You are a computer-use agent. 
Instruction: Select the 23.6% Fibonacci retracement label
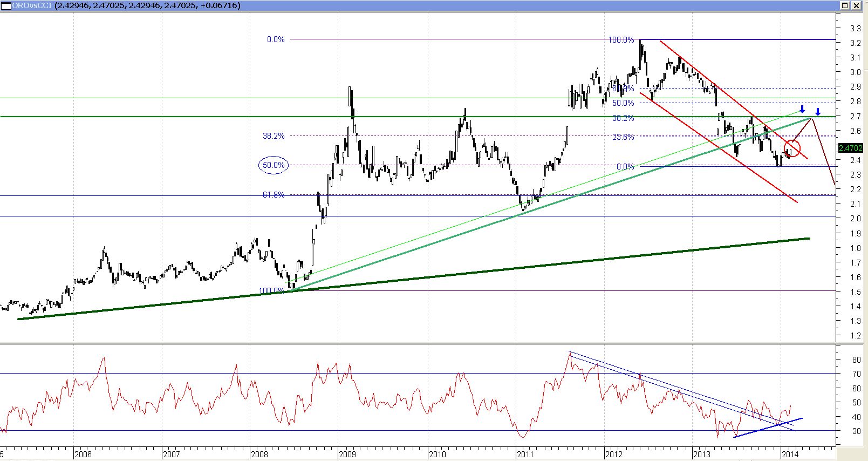623,137
